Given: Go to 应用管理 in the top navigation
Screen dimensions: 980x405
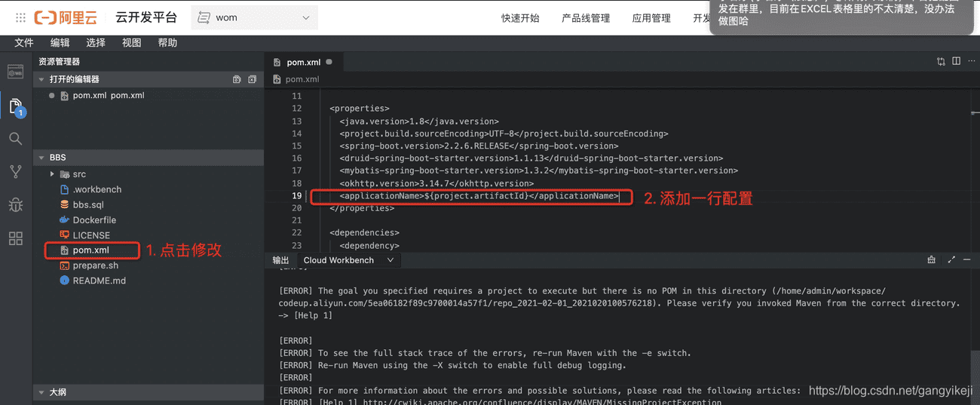Looking at the screenshot, I should tap(651, 18).
